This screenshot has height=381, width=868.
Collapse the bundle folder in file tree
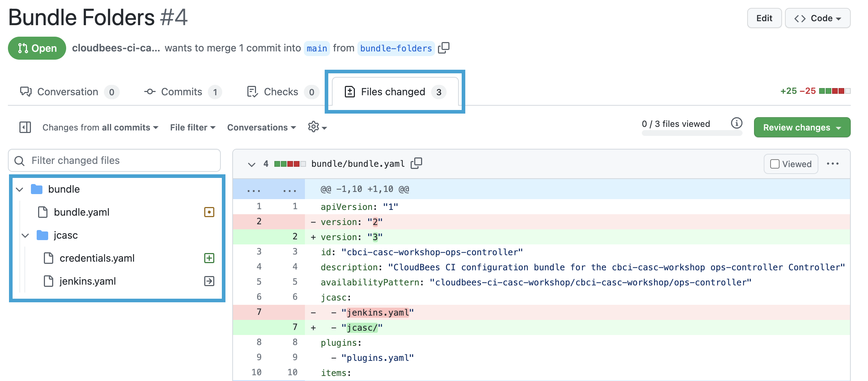click(20, 189)
